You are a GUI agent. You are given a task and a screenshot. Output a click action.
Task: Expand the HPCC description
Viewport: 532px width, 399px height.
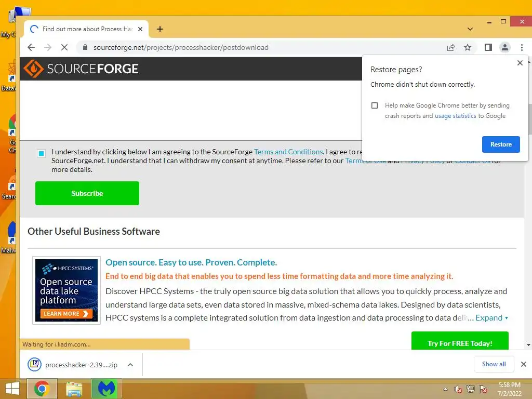coord(491,318)
